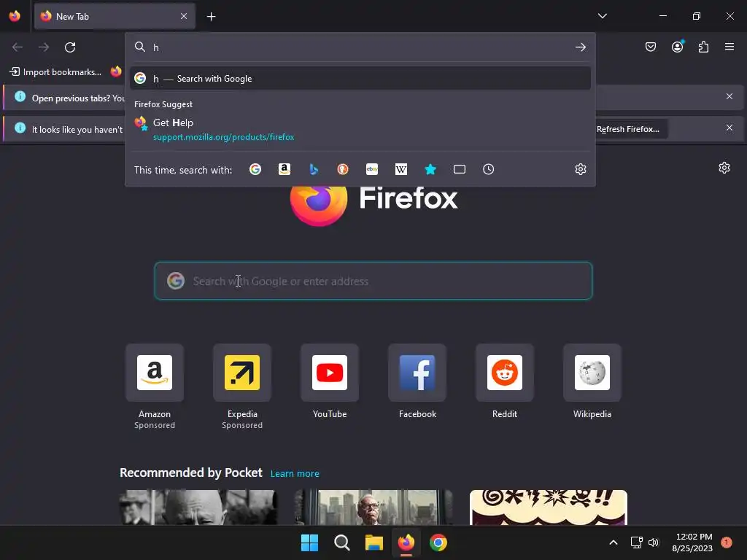Viewport: 747px width, 560px height.
Task: Open clock showing 12:02 PM
Action: point(693,542)
